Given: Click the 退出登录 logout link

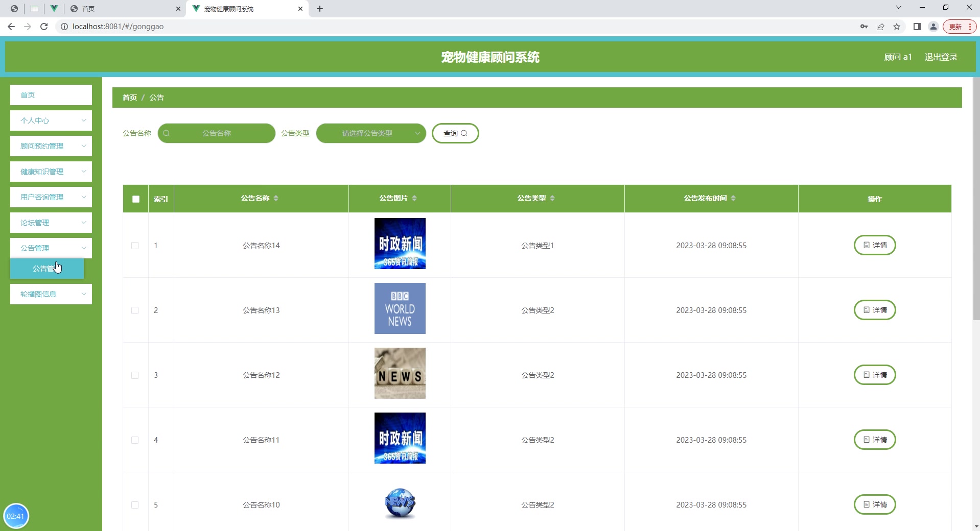Looking at the screenshot, I should click(940, 57).
